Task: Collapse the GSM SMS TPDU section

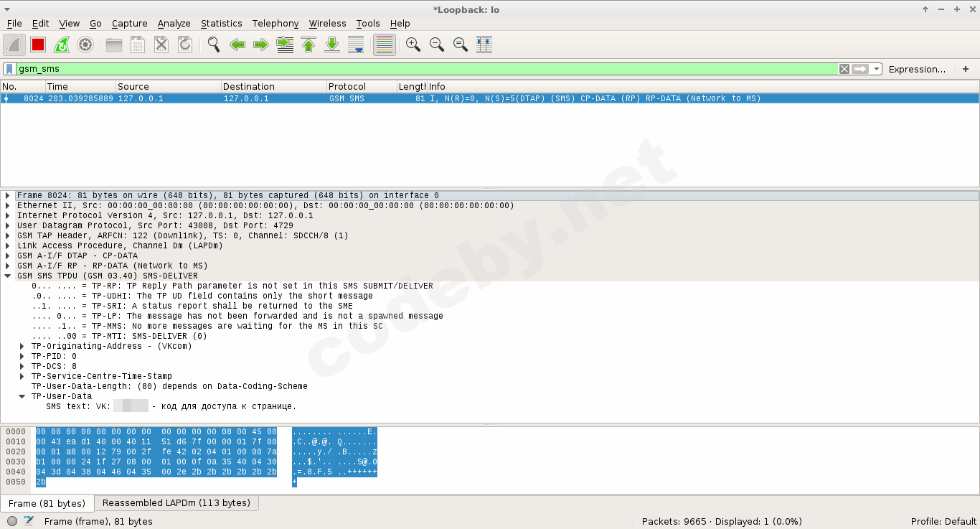Action: tap(8, 276)
